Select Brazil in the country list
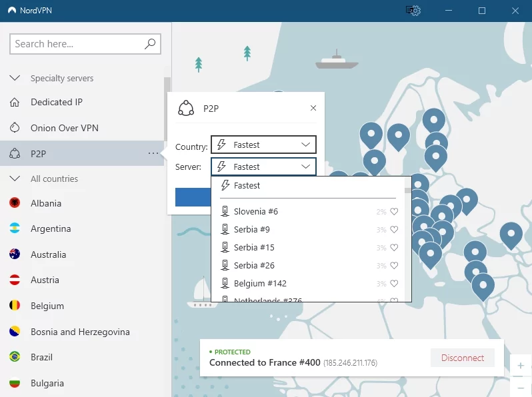This screenshot has height=397, width=532. coord(82,357)
